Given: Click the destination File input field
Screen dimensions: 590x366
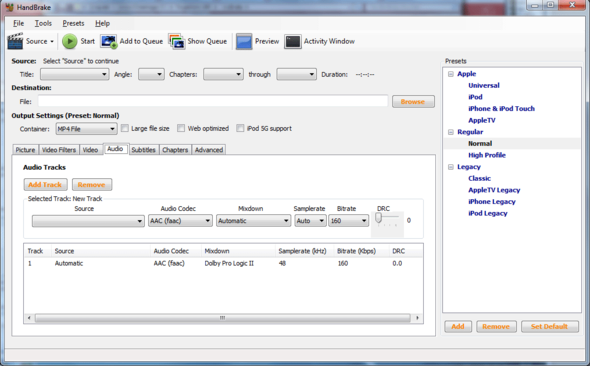Looking at the screenshot, I should [x=213, y=102].
